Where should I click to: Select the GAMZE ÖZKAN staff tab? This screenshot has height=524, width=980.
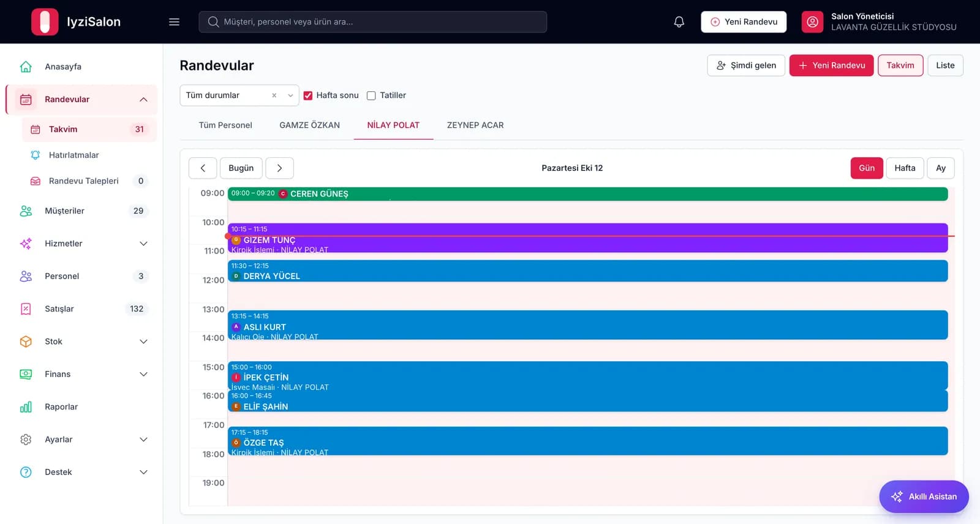pyautogui.click(x=309, y=125)
